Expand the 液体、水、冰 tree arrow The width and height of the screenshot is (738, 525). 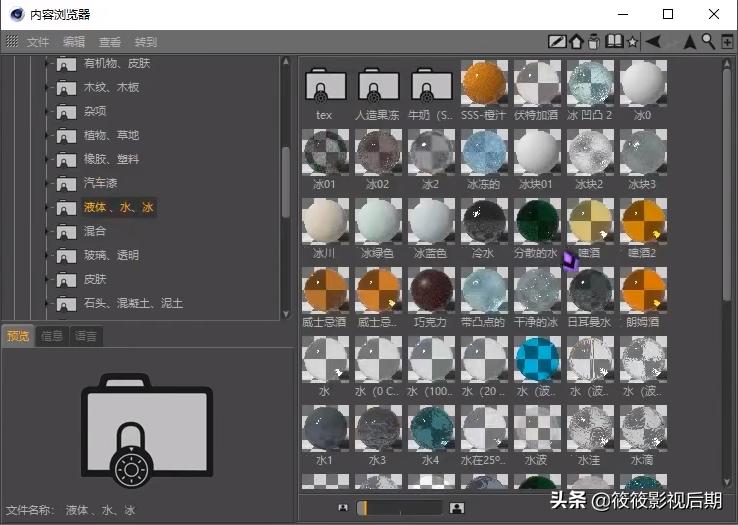(x=46, y=207)
